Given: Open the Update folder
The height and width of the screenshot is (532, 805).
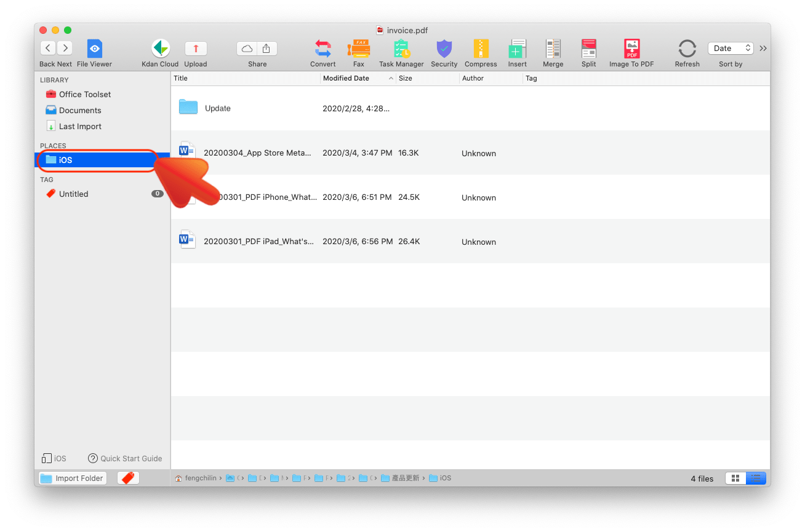Looking at the screenshot, I should coord(218,108).
